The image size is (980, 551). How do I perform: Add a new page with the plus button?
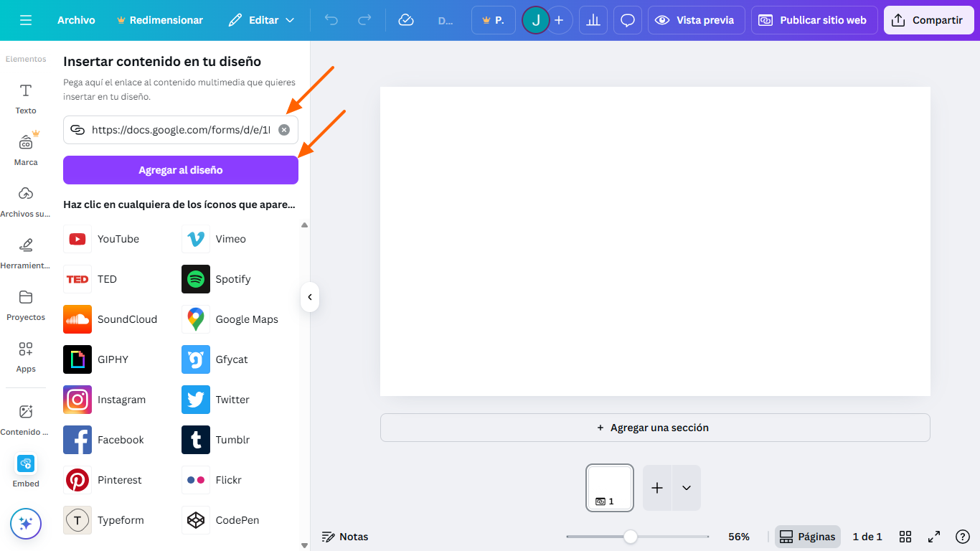pyautogui.click(x=657, y=488)
